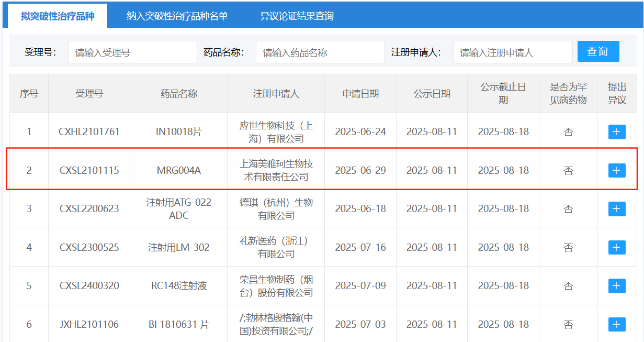Image resolution: width=644 pixels, height=342 pixels.
Task: Select acceptance number CXSL2200623
Action: click(89, 209)
